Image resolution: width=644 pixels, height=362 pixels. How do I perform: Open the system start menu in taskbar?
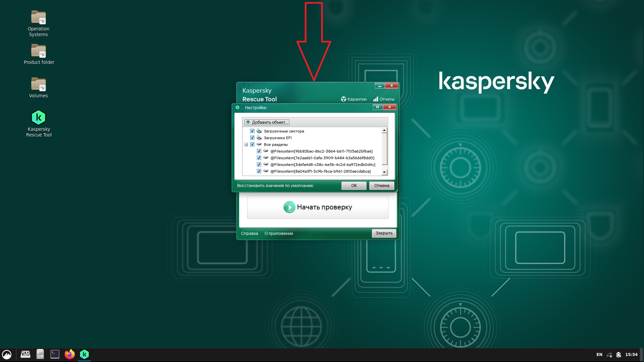click(x=7, y=354)
